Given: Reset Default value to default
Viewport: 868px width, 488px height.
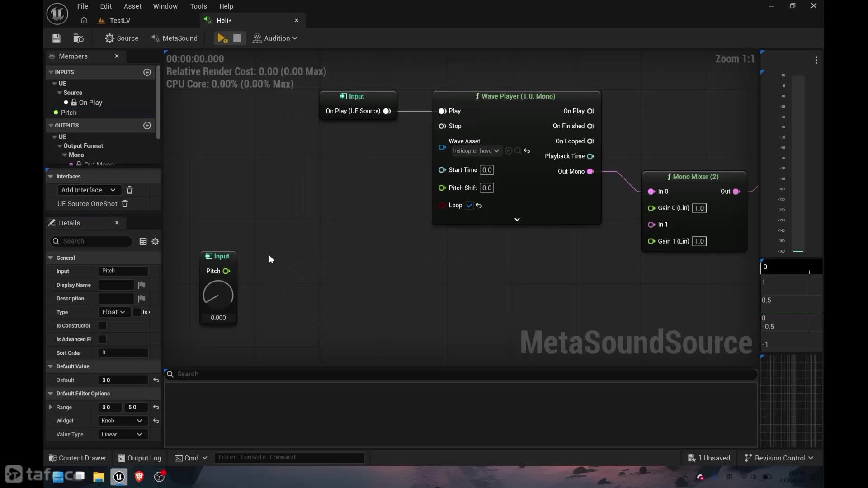Looking at the screenshot, I should coord(156,380).
